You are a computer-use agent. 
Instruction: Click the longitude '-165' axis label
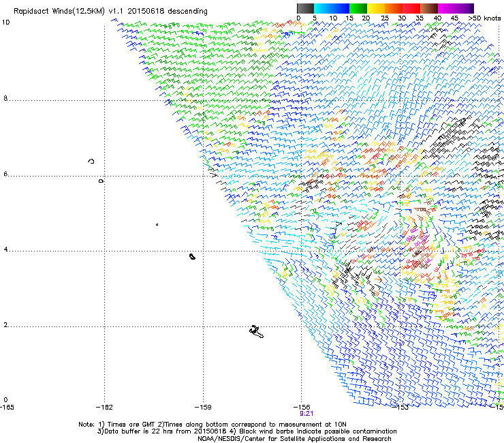[7, 408]
